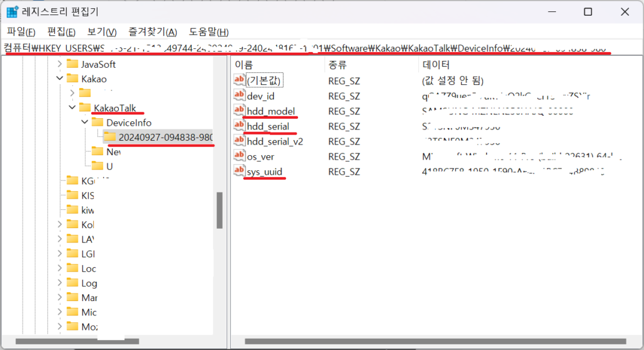Expand the Log tree node
Viewport: 644px width, 350px height.
tap(60, 283)
